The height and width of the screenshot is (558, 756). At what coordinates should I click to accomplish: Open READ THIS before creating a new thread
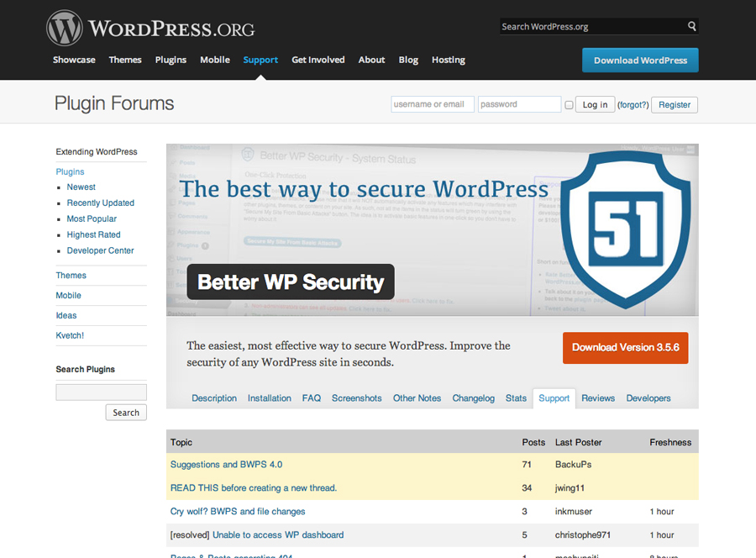(254, 488)
